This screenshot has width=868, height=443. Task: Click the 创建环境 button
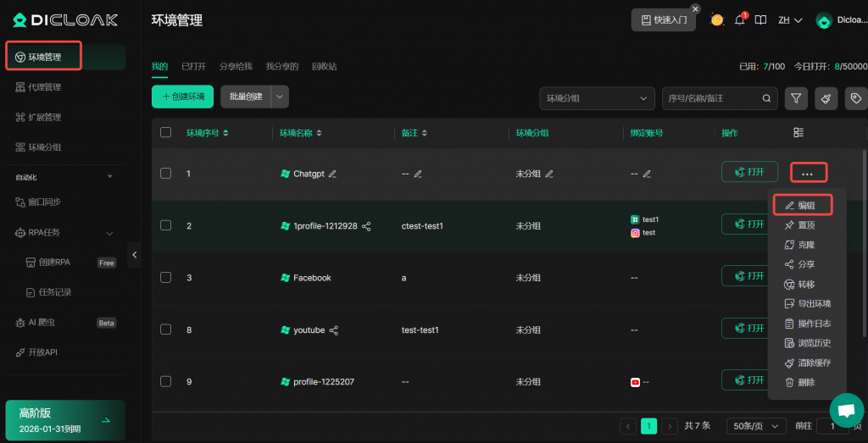pyautogui.click(x=182, y=97)
